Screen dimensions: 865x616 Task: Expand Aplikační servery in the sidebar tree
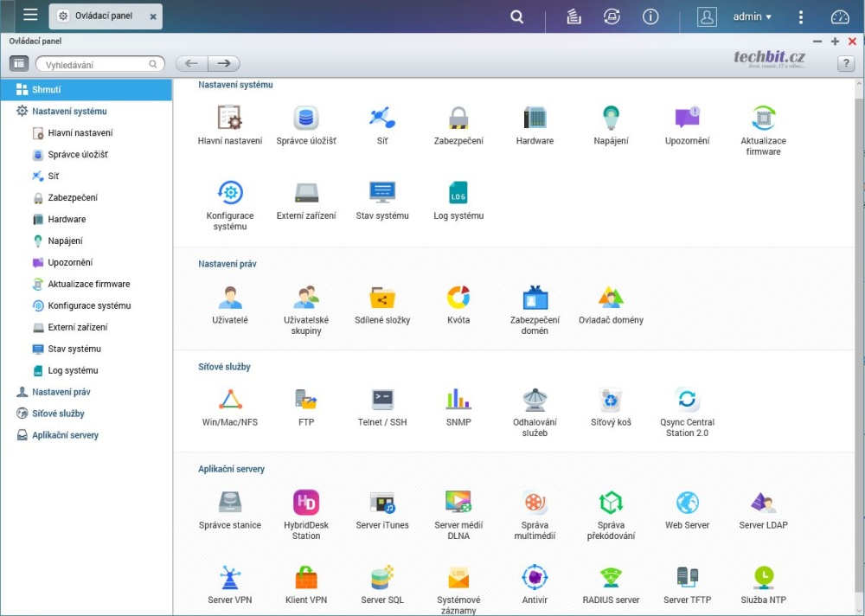click(65, 435)
